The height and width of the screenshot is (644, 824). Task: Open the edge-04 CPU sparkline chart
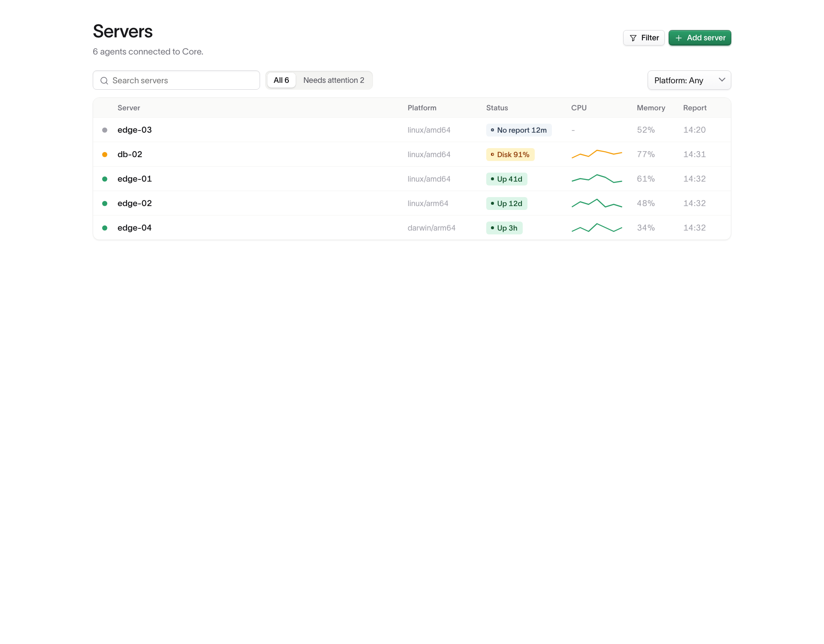pyautogui.click(x=597, y=228)
